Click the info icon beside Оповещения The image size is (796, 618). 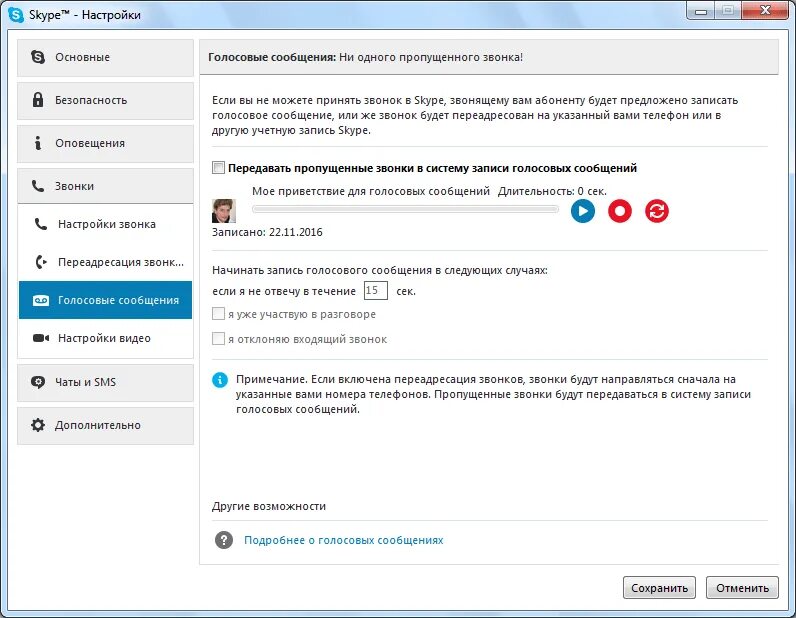click(38, 143)
